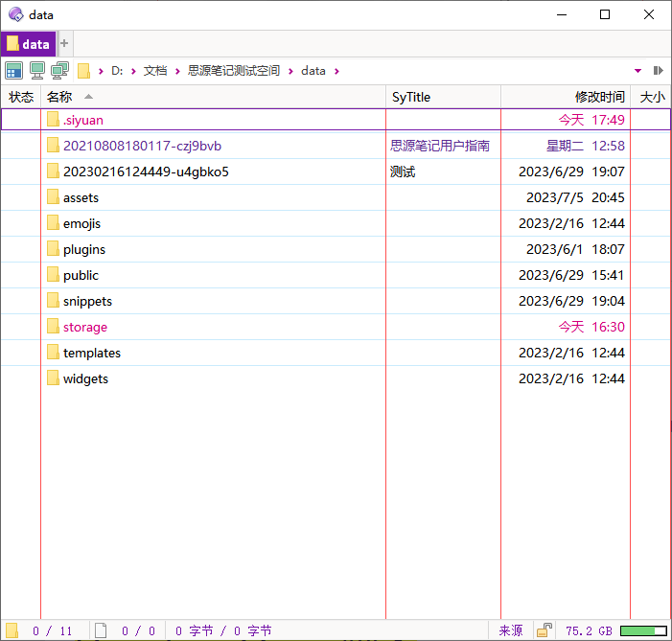Select the .siyuan folder icon
Screen dimensions: 672x641
(x=53, y=120)
